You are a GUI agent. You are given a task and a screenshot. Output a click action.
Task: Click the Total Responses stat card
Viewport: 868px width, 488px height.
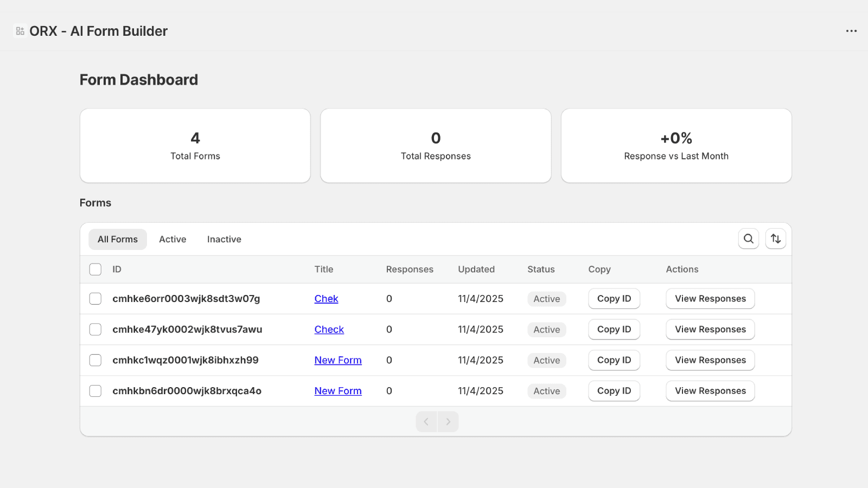436,145
